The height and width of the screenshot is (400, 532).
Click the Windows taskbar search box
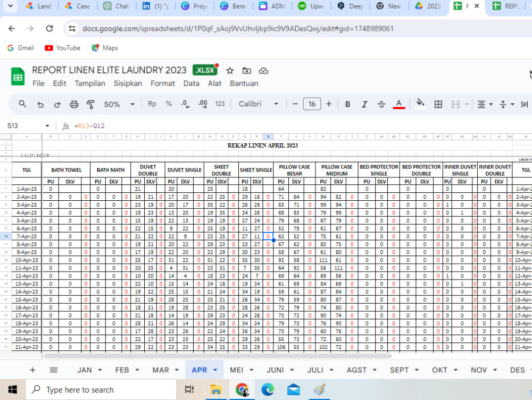pyautogui.click(x=101, y=389)
